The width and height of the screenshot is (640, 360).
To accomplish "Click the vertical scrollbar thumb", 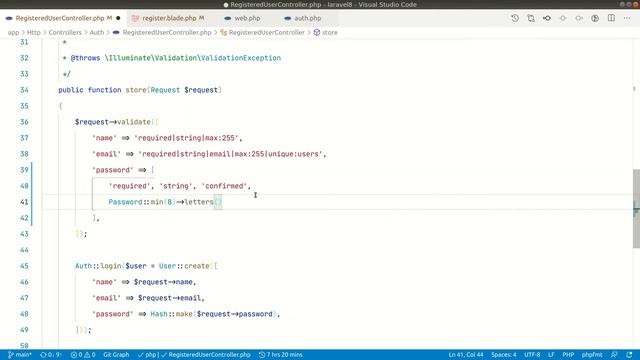I will 636,208.
